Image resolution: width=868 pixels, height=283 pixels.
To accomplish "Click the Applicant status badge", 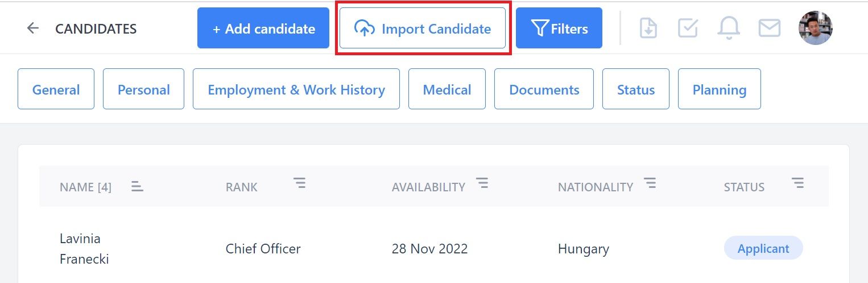I will 763,248.
